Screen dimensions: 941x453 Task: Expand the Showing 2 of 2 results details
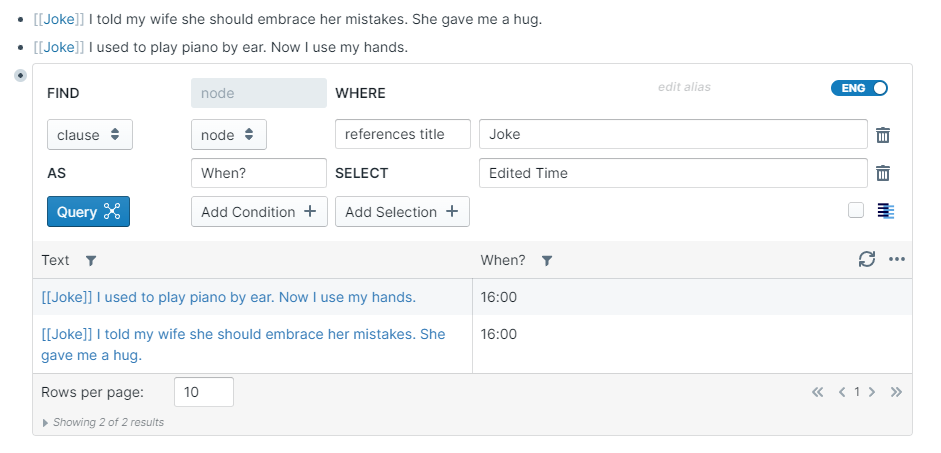pos(45,423)
